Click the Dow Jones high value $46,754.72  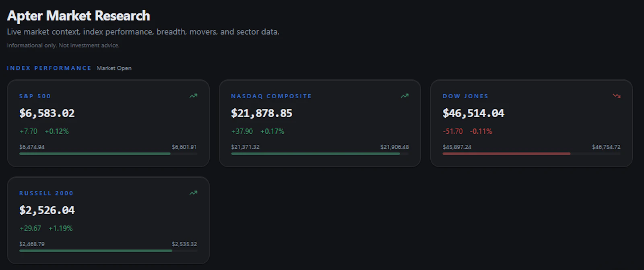606,147
